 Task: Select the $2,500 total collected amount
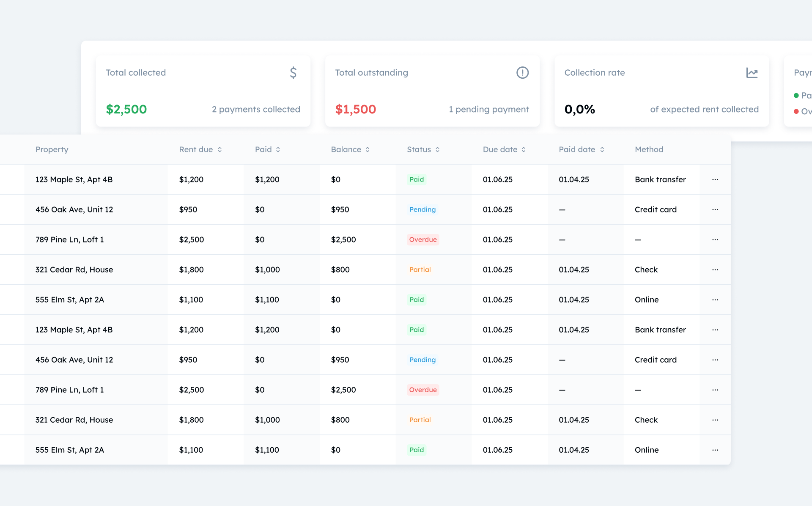tap(126, 109)
